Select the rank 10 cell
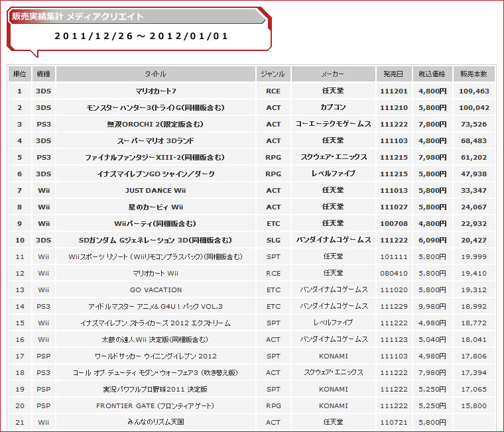Image resolution: width=504 pixels, height=432 pixels. (20, 241)
